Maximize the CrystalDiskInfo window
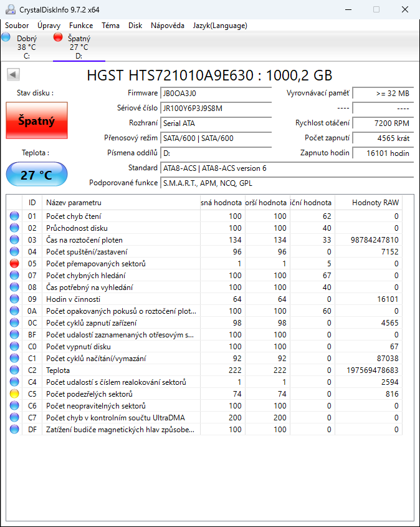The height and width of the screenshot is (527, 420). [x=376, y=9]
